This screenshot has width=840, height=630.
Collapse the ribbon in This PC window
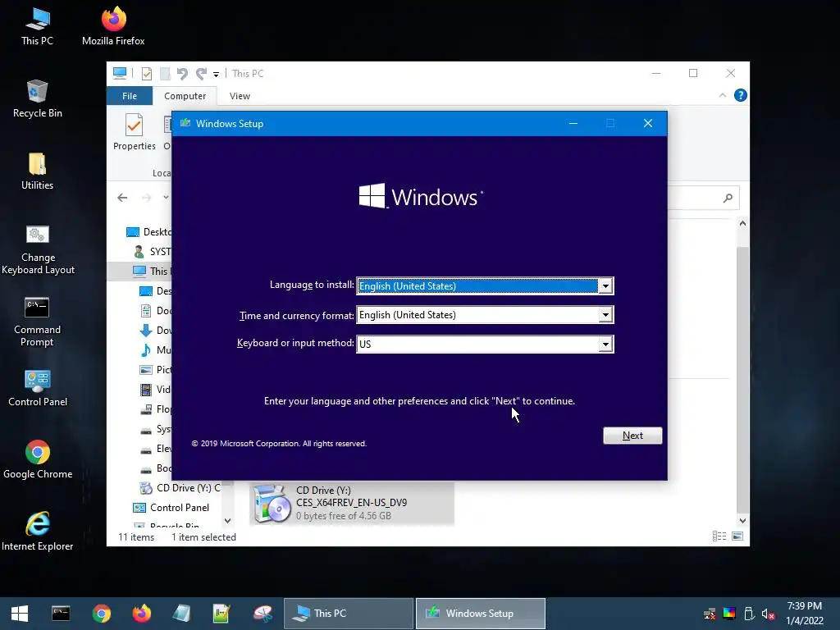pyautogui.click(x=722, y=95)
